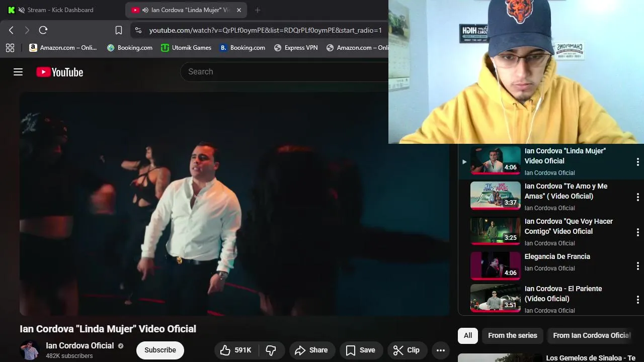Unmute the Kick Dashboard tab via speaker icon
The height and width of the screenshot is (362, 644).
(x=21, y=10)
